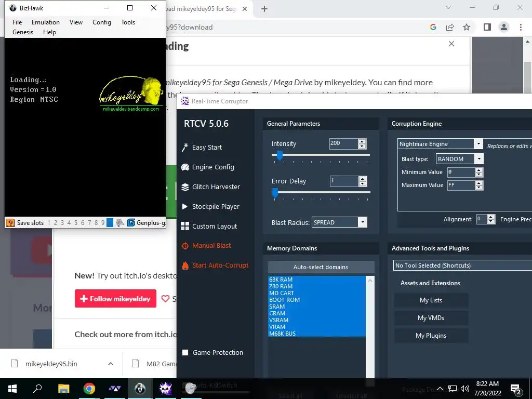Image resolution: width=532 pixels, height=399 pixels.
Task: Select Z80 RAM memory domain
Action: 317,286
